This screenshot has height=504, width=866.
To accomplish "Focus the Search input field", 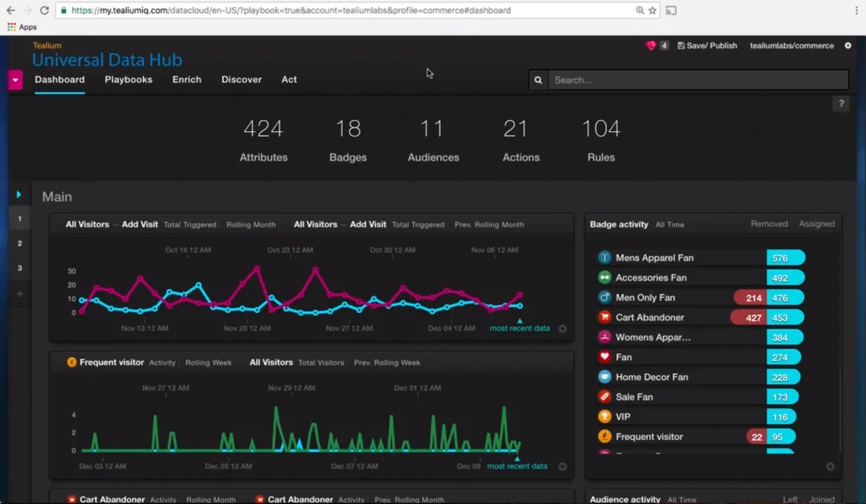I will 698,80.
